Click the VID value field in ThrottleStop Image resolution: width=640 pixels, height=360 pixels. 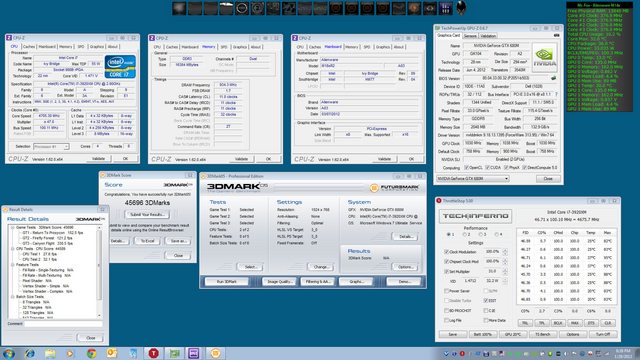[x=470, y=281]
